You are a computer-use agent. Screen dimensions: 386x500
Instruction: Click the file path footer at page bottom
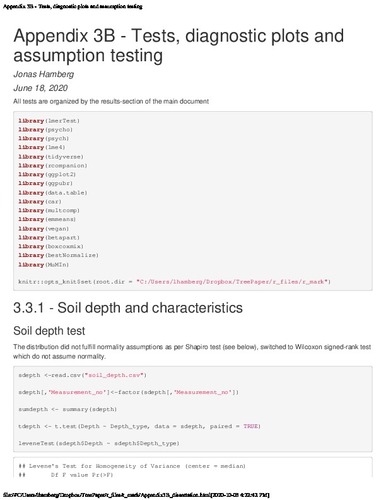tap(136, 495)
